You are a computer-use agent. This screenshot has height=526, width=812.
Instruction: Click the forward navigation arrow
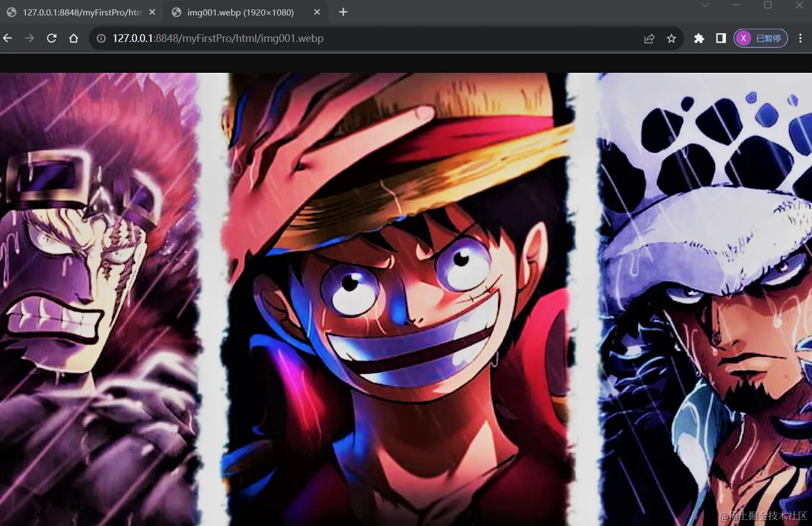click(x=30, y=38)
